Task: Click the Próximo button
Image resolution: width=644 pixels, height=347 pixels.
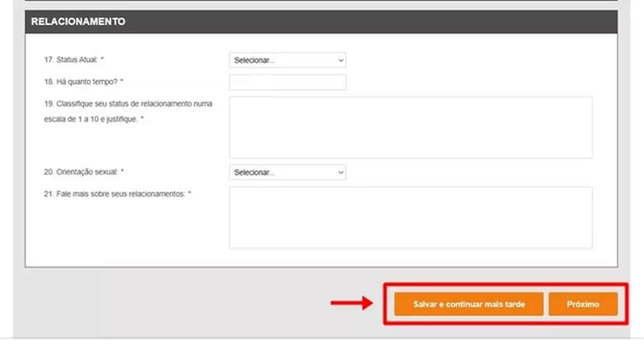Action: (x=583, y=304)
